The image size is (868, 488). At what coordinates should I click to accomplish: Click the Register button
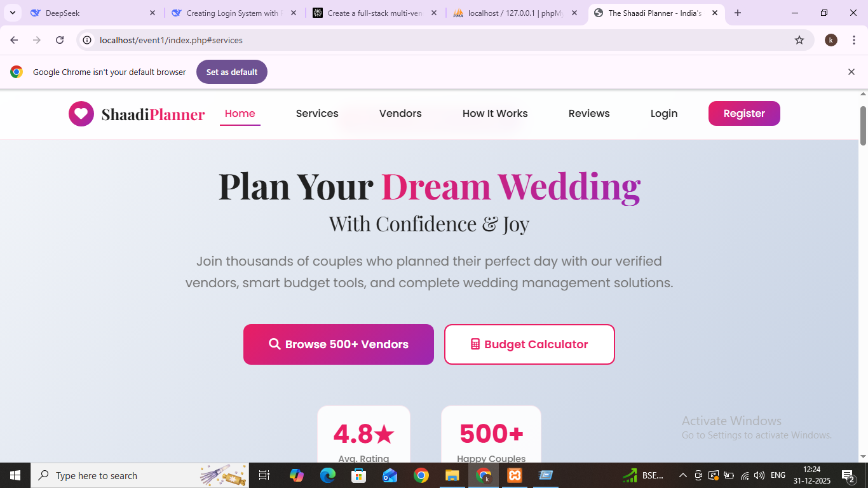click(x=744, y=114)
